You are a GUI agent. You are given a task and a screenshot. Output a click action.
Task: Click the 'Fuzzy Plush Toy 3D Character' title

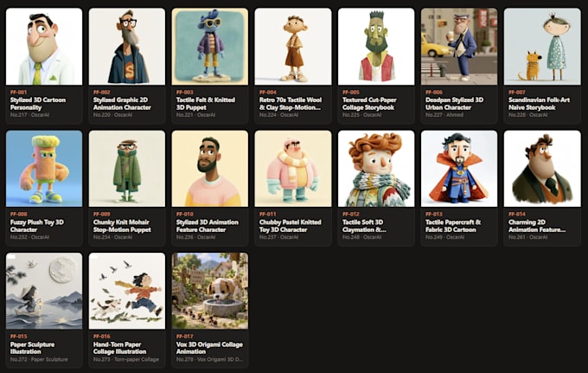(x=36, y=226)
